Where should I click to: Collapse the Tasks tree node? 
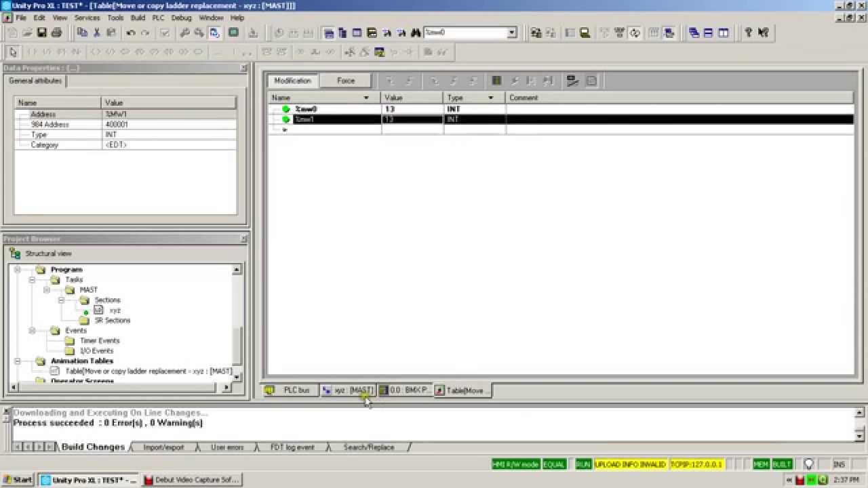(x=32, y=279)
